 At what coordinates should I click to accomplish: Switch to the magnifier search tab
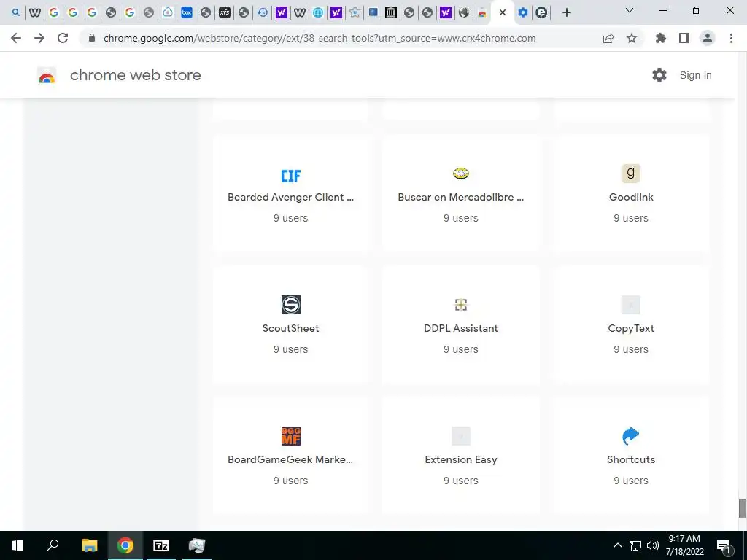16,12
